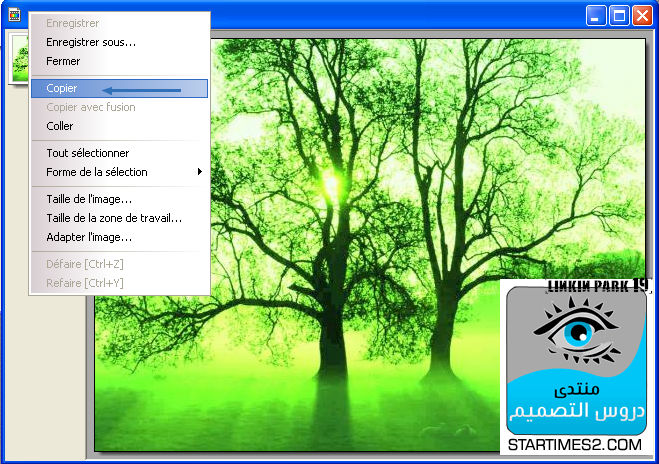Click the Copier menu entry
Screen dimensions: 659x464
point(62,89)
